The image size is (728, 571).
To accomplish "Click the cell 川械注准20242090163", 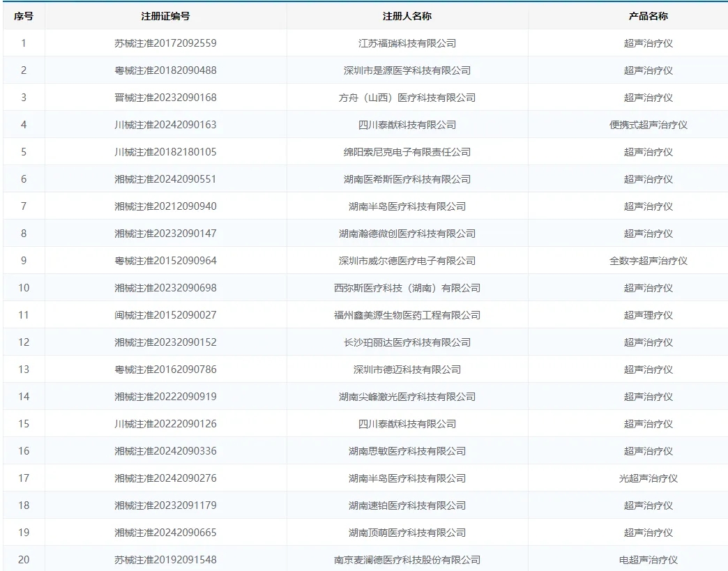I will click(166, 125).
